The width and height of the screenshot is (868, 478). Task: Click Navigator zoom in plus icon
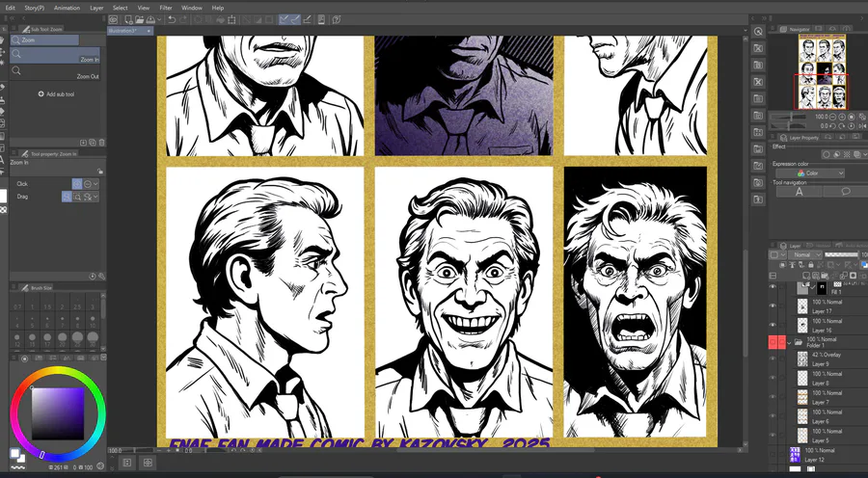click(842, 117)
